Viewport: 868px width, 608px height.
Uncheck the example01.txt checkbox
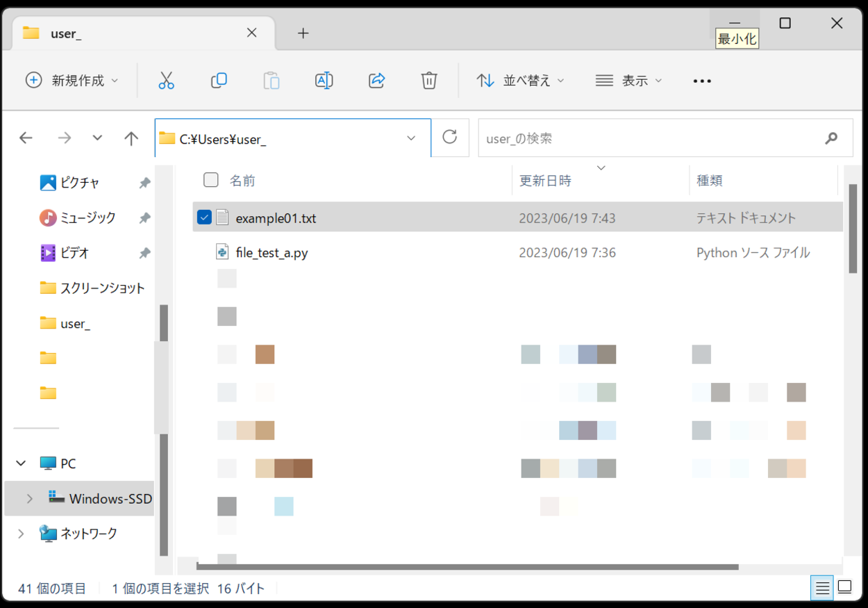tap(204, 217)
